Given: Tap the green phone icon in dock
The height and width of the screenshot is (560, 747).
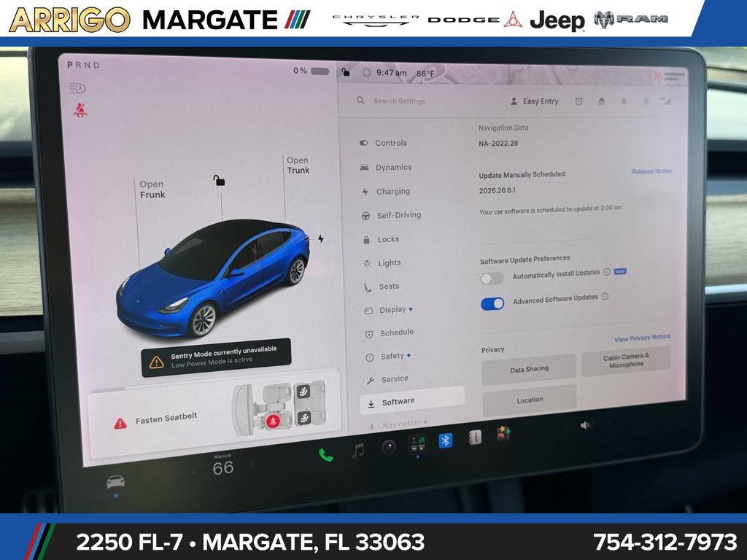Looking at the screenshot, I should pyautogui.click(x=326, y=455).
